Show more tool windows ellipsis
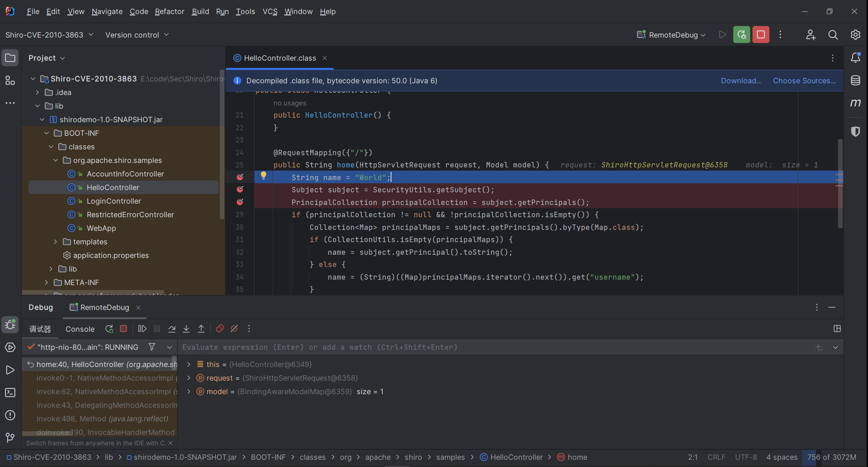868x467 pixels. pos(10,103)
